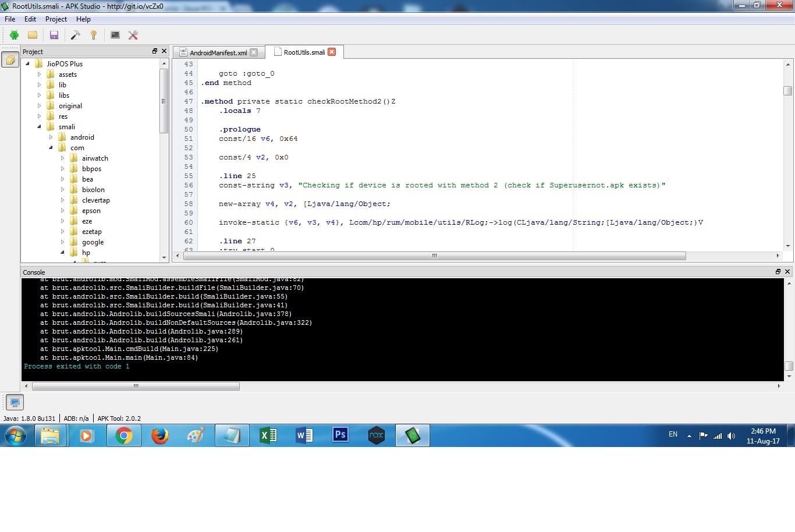The height and width of the screenshot is (532, 795).
Task: Close the AndroidManifest.xml tab
Action: [x=254, y=52]
